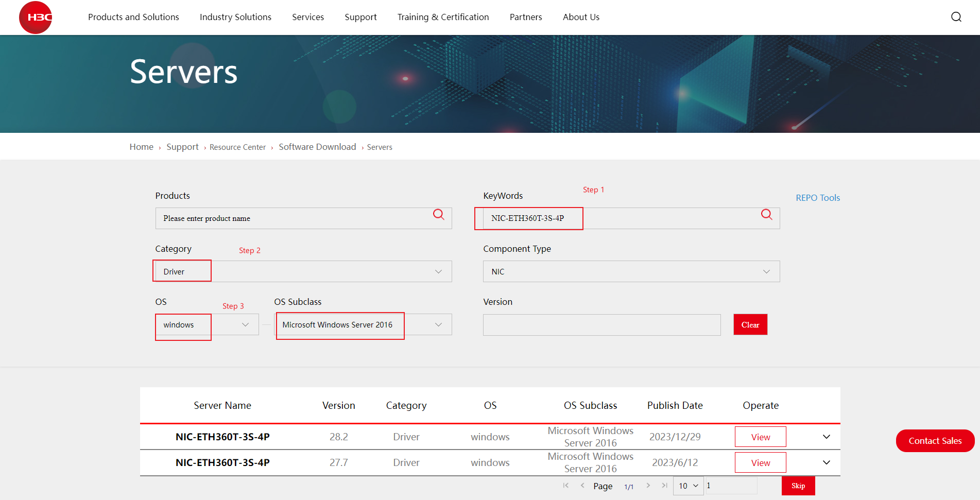Go to the first page of results

click(x=566, y=486)
